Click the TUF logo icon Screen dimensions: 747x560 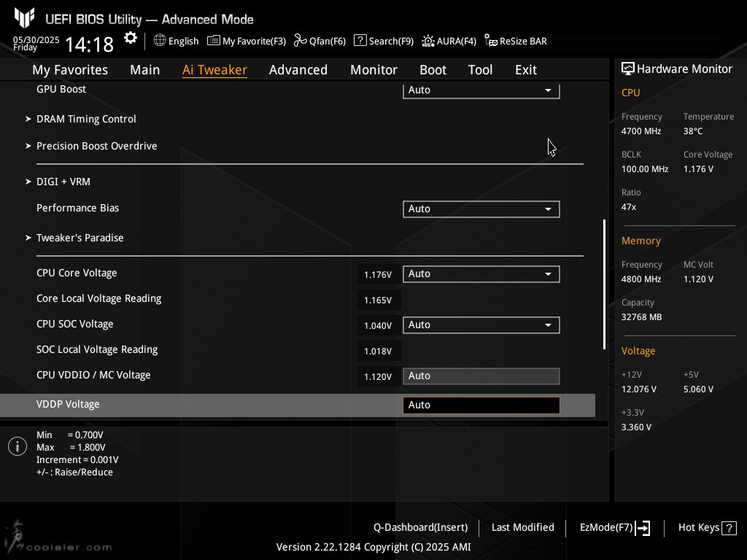pyautogui.click(x=24, y=18)
